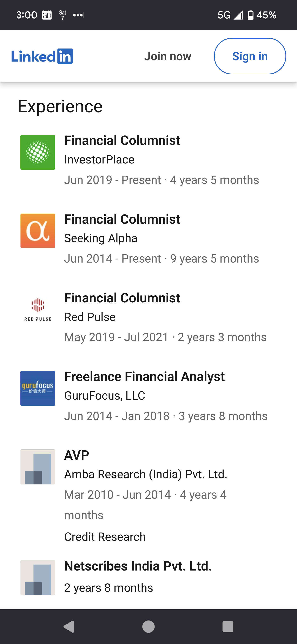Tap the Amba Research placeholder logo

38,467
